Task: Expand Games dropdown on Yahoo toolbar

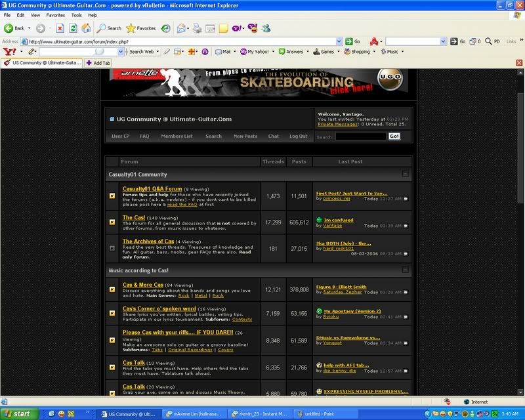Action: [339, 52]
